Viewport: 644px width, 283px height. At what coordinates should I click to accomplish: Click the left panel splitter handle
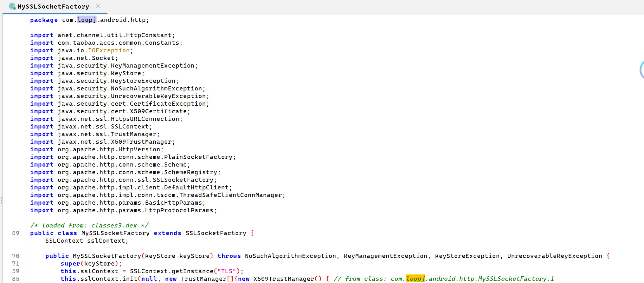coord(1,201)
